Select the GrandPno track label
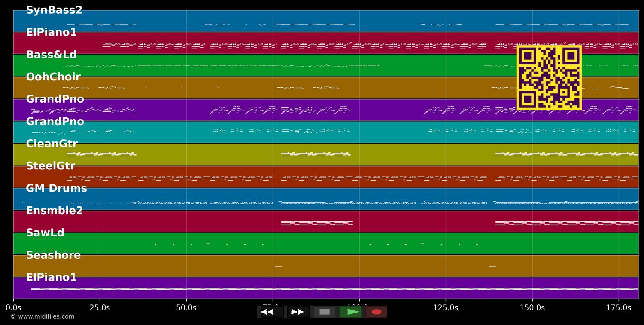The image size is (644, 325). tap(55, 99)
